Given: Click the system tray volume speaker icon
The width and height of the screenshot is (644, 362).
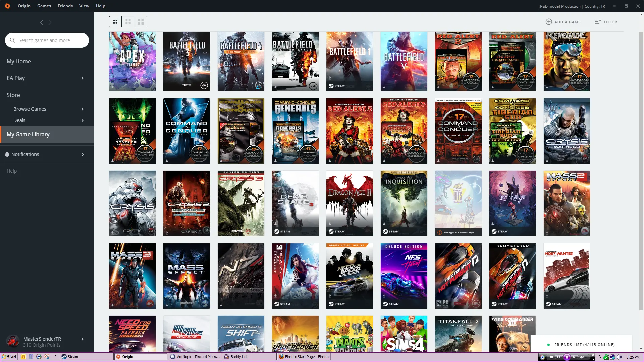Looking at the screenshot, I should tap(619, 357).
